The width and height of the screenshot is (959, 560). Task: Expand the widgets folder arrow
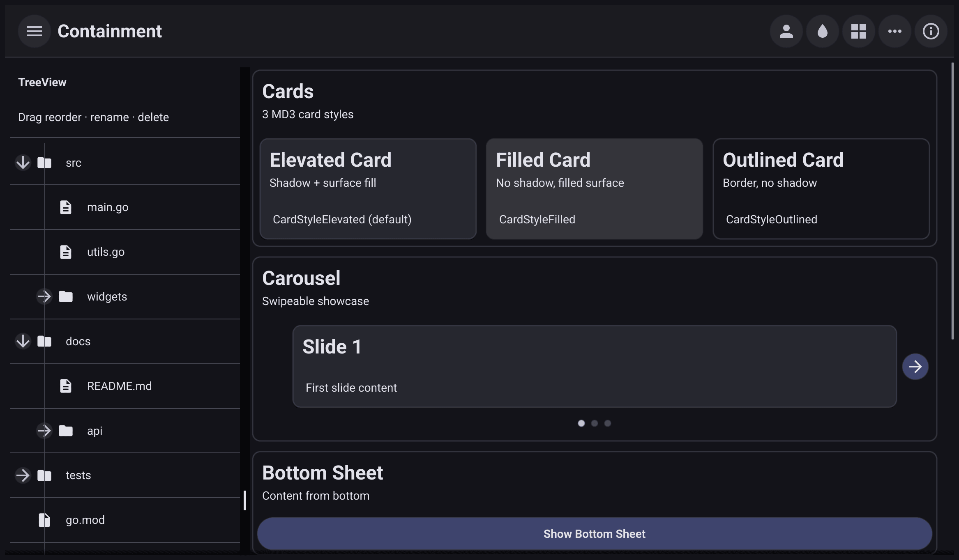(x=44, y=296)
